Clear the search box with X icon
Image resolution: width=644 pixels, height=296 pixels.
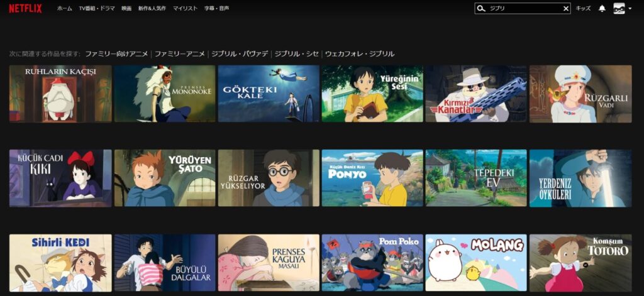[x=565, y=9]
